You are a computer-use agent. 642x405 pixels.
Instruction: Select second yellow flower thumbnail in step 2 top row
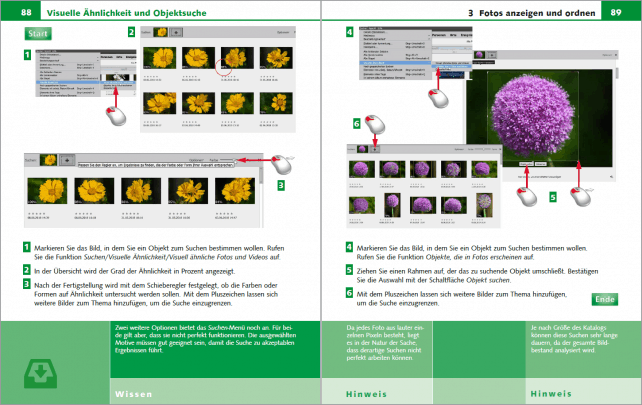[198, 57]
